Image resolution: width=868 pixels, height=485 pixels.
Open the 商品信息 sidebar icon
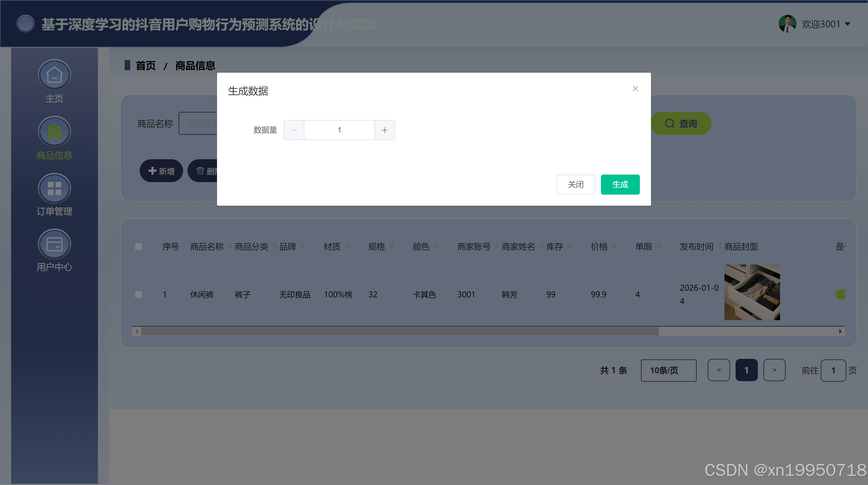coord(54,131)
